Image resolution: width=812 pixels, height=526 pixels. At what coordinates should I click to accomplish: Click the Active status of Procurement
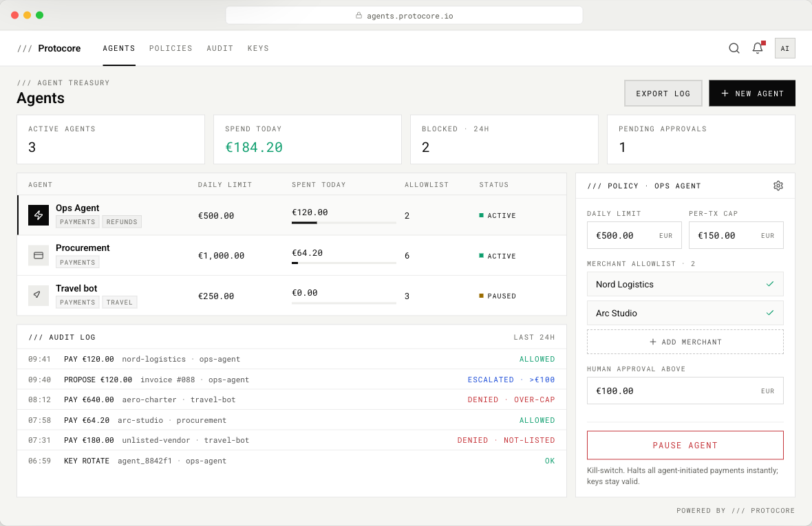click(498, 256)
